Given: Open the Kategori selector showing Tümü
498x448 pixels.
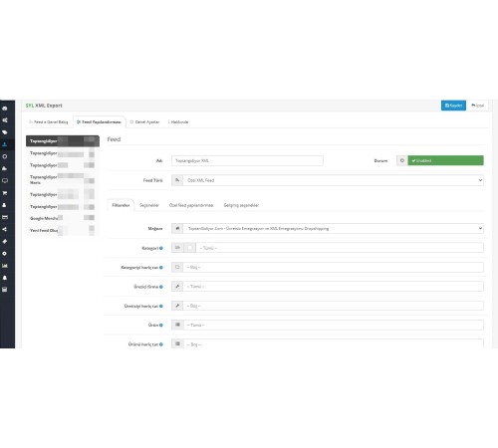Looking at the screenshot, I should pos(340,248).
